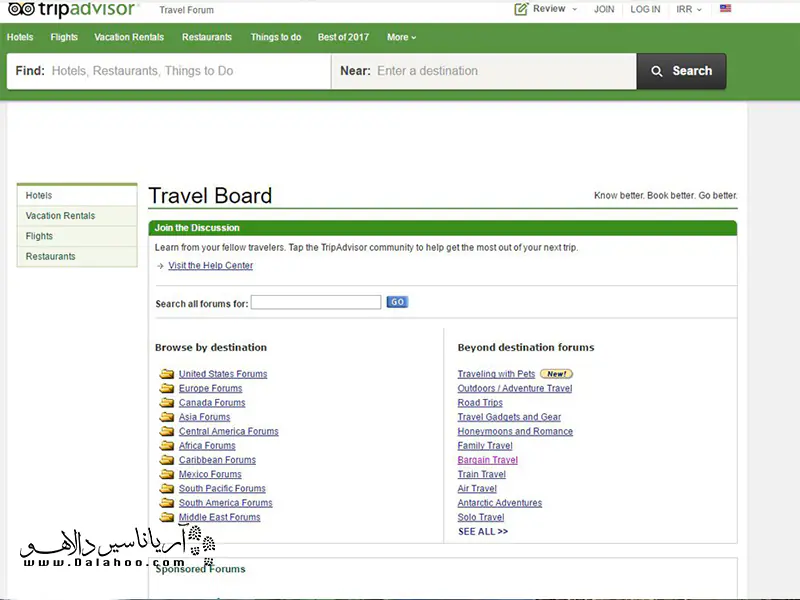Open folder icon next to Asia Forums
Viewport: 800px width, 600px height.
(x=166, y=417)
